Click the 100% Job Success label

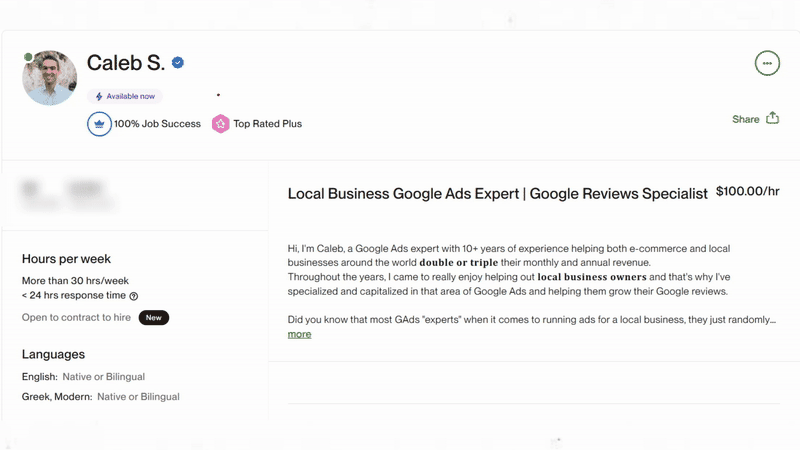[157, 124]
